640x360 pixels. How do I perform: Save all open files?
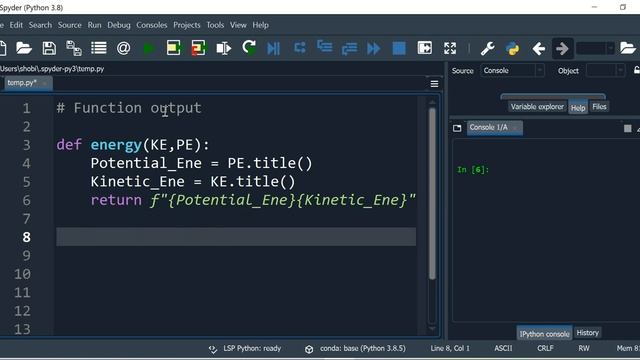[74, 49]
